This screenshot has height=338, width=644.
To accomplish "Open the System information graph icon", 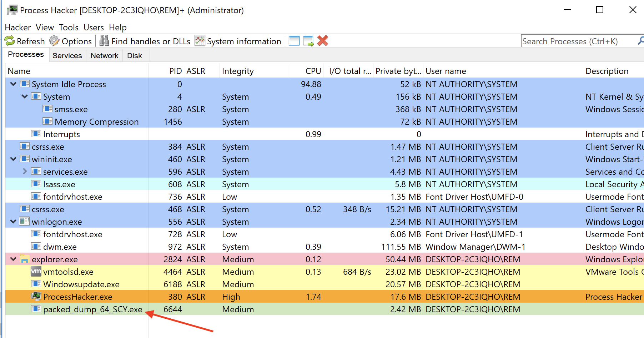I will click(x=200, y=41).
